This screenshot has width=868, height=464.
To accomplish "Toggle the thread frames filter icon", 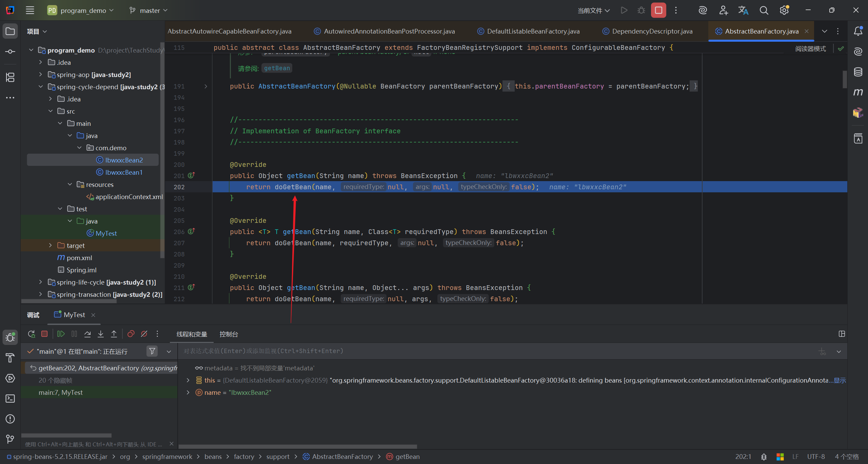I will click(x=152, y=351).
